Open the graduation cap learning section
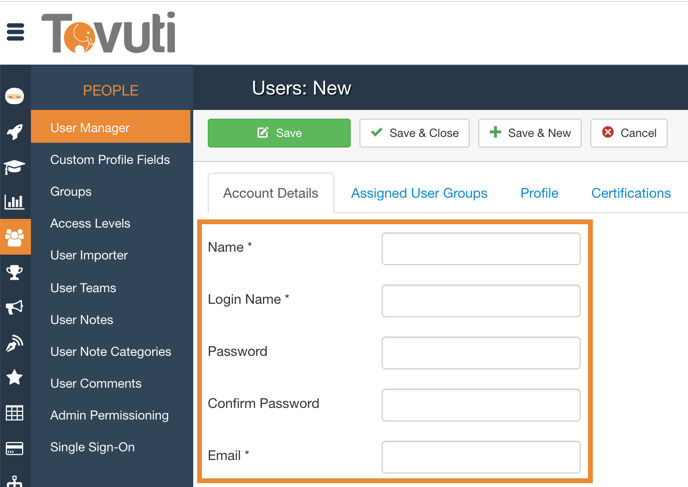The height and width of the screenshot is (487, 688). click(15, 167)
